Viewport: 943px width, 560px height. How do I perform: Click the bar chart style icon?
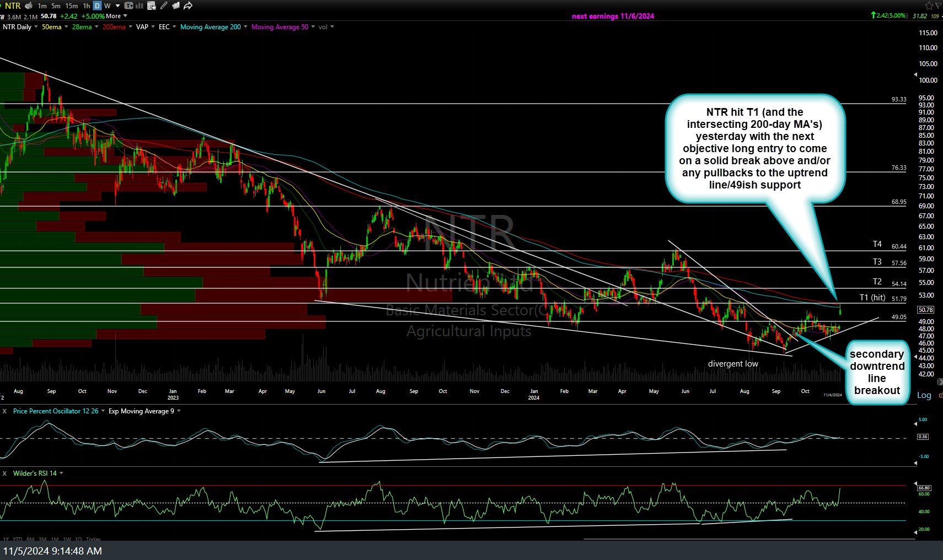(140, 6)
